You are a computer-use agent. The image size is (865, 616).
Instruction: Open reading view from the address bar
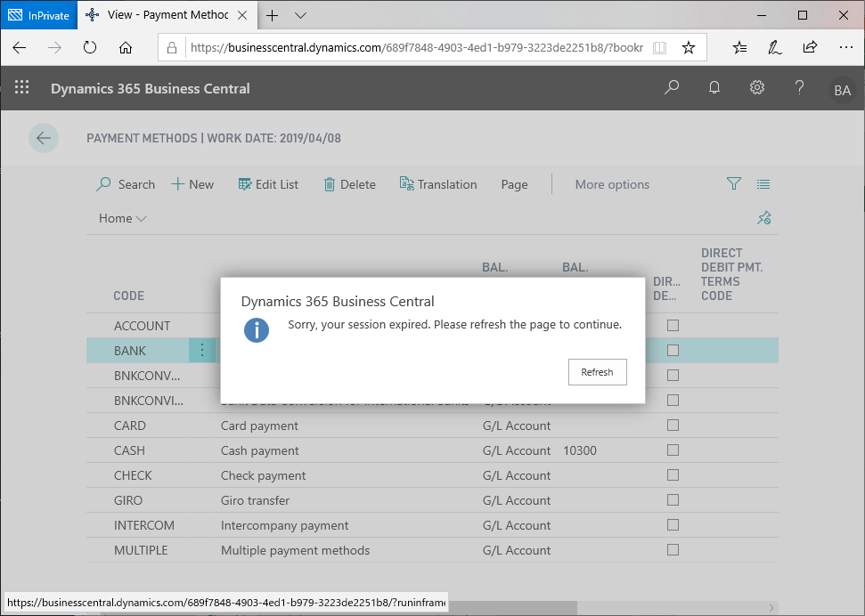pos(659,48)
